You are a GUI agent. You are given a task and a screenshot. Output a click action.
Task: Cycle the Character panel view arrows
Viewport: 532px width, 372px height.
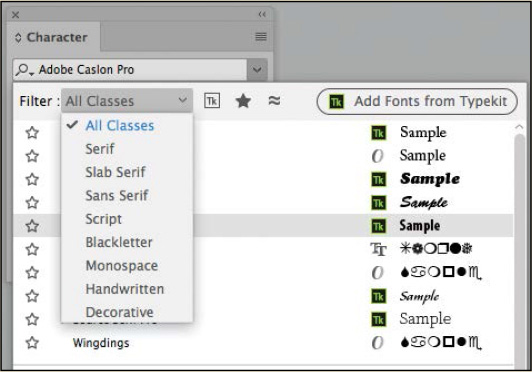(x=18, y=37)
